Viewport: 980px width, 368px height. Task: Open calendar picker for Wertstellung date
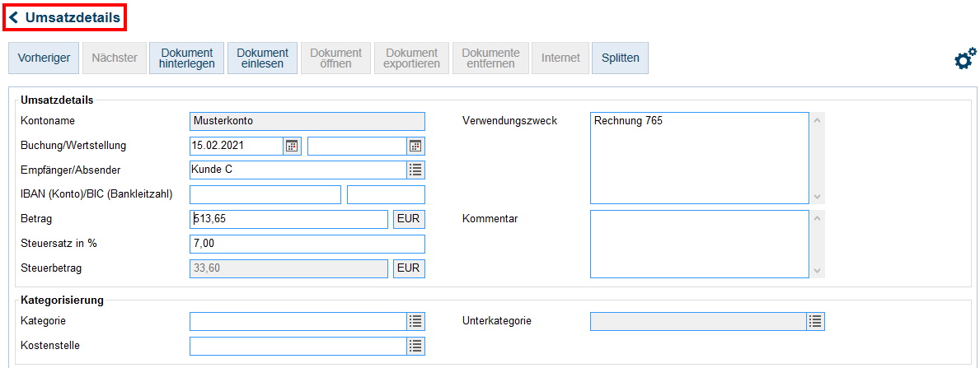(x=416, y=146)
